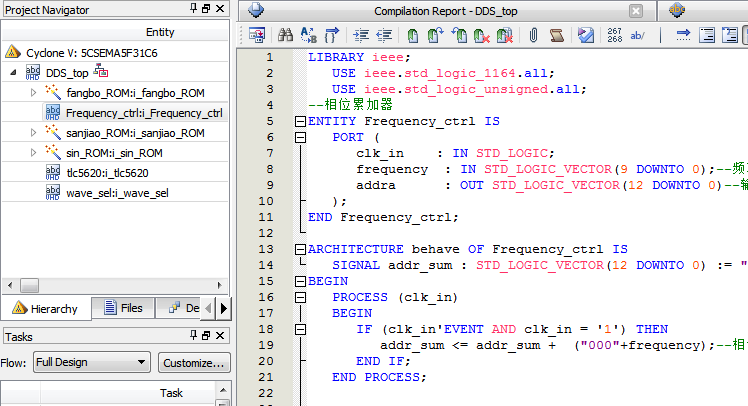This screenshot has width=748, height=406.
Task: Collapse the ENTITY Frequency_ctrl code fold
Action: pos(299,121)
